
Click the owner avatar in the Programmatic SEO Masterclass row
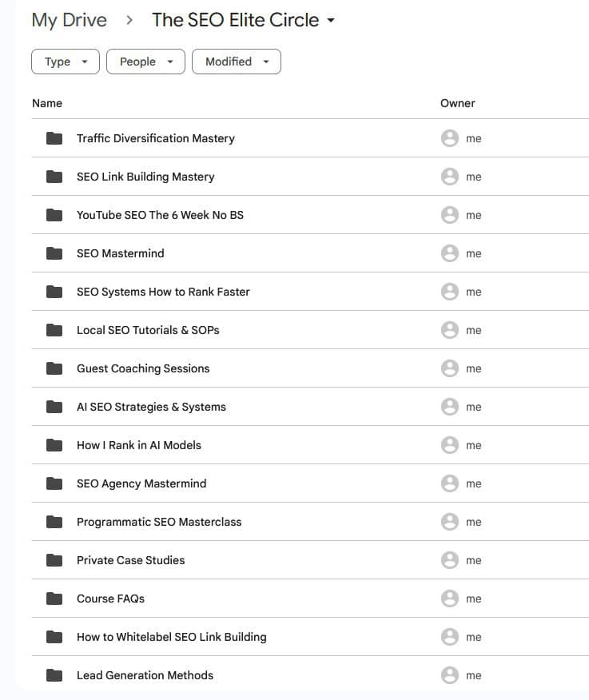pyautogui.click(x=450, y=522)
